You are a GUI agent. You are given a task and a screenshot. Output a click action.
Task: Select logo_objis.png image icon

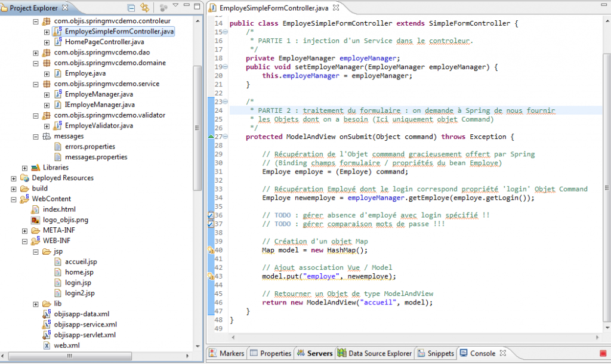35,220
